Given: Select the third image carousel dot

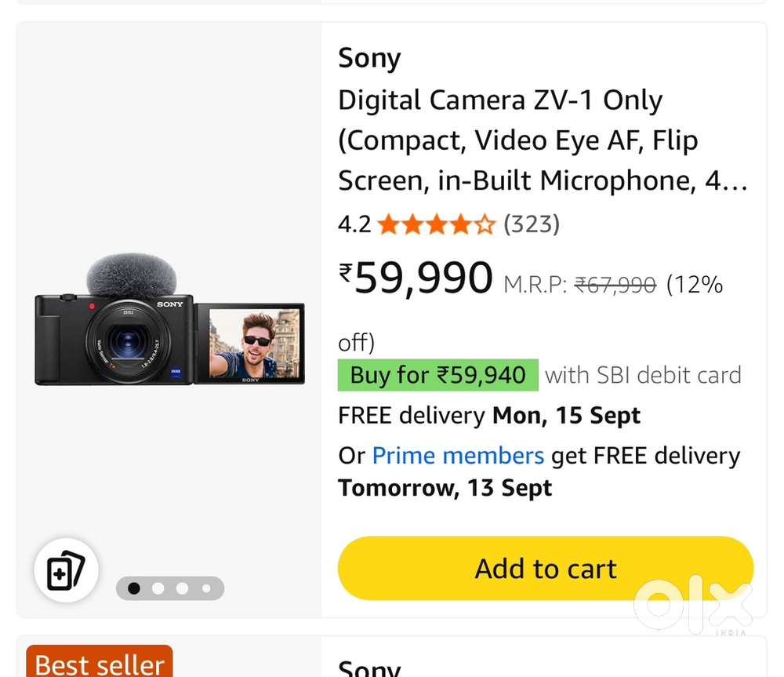Looking at the screenshot, I should tap(183, 588).
